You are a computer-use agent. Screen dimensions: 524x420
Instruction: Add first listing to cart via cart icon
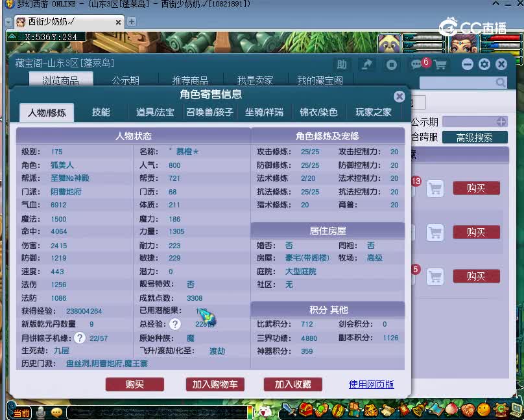pos(435,189)
